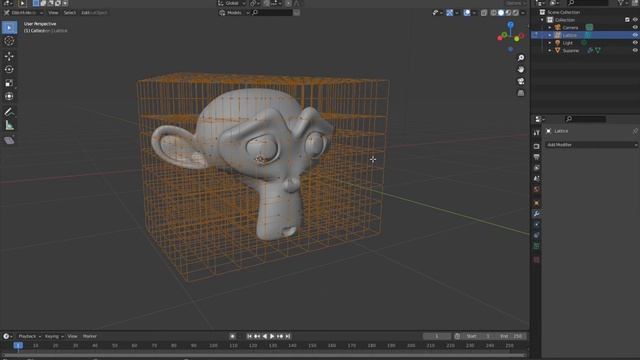Enable solid viewport shading
640x360 pixels.
click(x=501, y=13)
